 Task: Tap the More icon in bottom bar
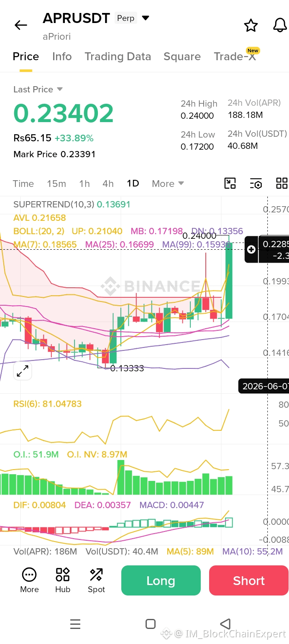29,580
